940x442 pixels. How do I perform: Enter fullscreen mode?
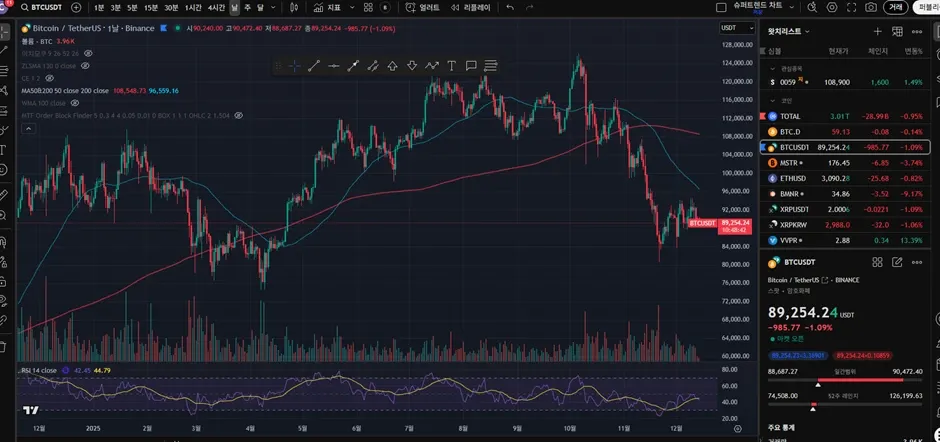click(x=851, y=7)
